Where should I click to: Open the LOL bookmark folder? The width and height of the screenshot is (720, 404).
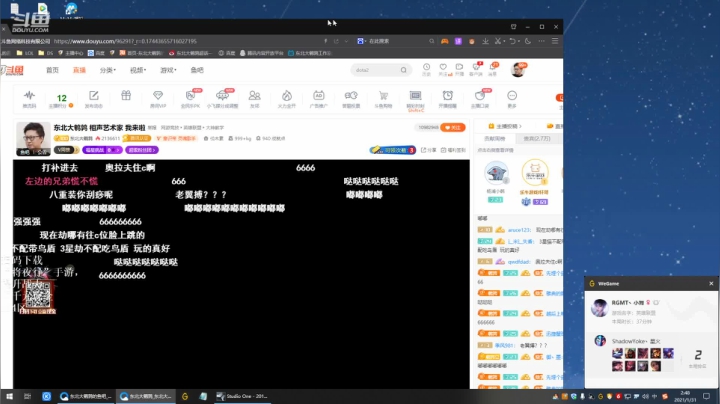click(25, 53)
